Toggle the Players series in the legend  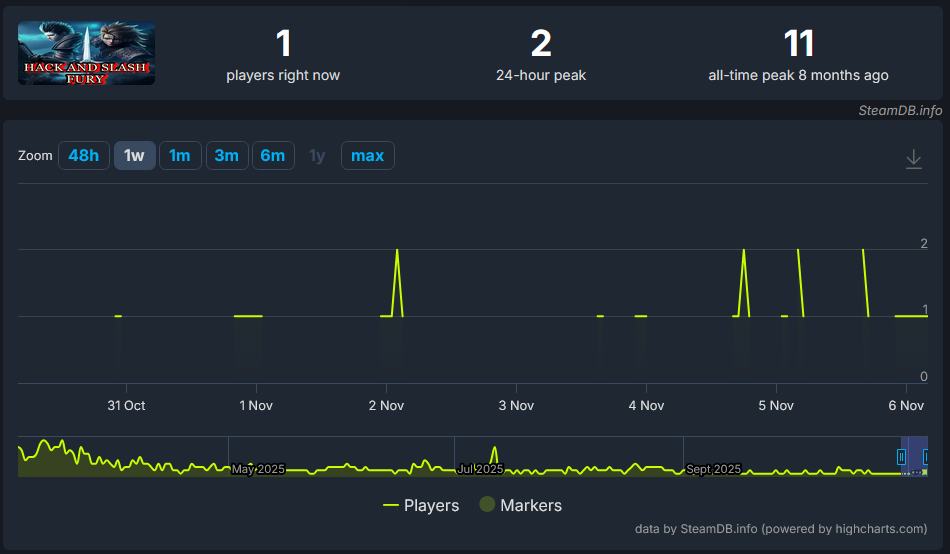coord(421,506)
